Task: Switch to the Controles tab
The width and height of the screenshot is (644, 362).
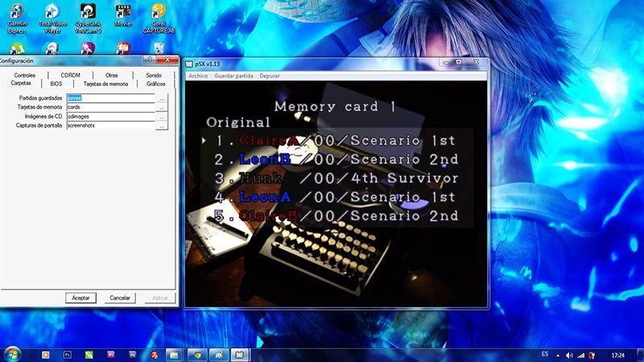Action: click(x=25, y=75)
